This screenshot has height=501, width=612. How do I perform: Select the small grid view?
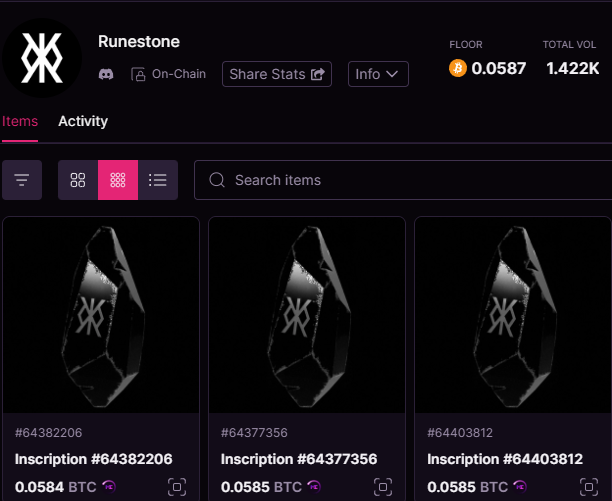tap(118, 180)
